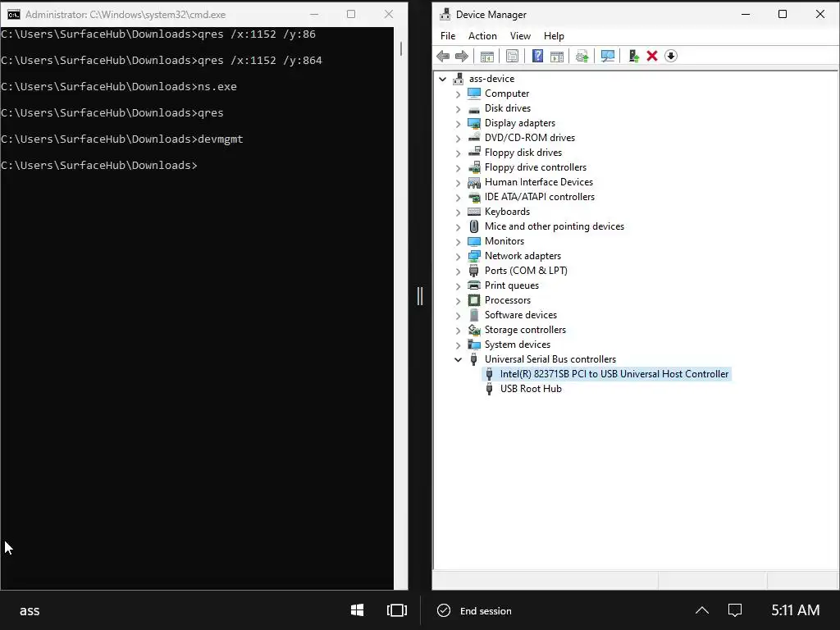Click the System devices label
Screen dimensions: 840x630
(x=518, y=345)
